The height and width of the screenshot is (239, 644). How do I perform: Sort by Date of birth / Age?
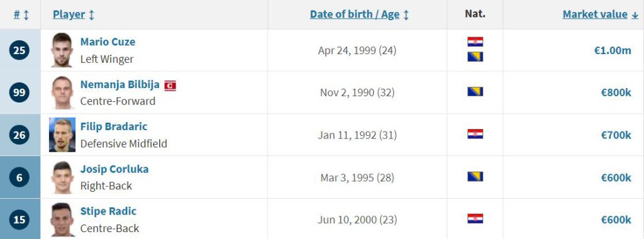[x=359, y=15]
